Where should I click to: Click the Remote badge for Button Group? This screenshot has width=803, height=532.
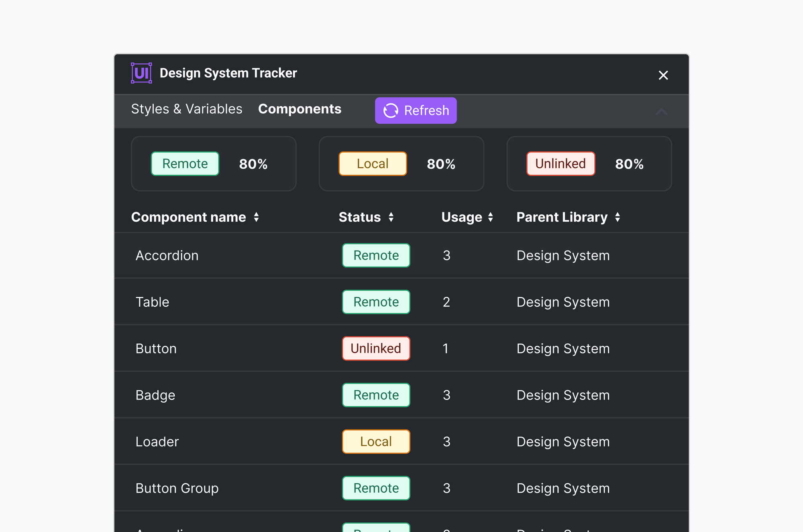click(376, 488)
